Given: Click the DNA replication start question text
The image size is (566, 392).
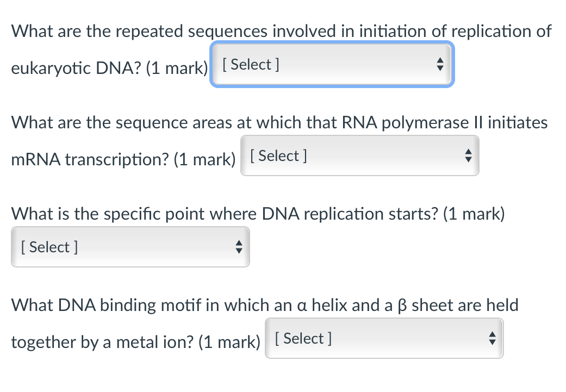Looking at the screenshot, I should pos(217,214).
